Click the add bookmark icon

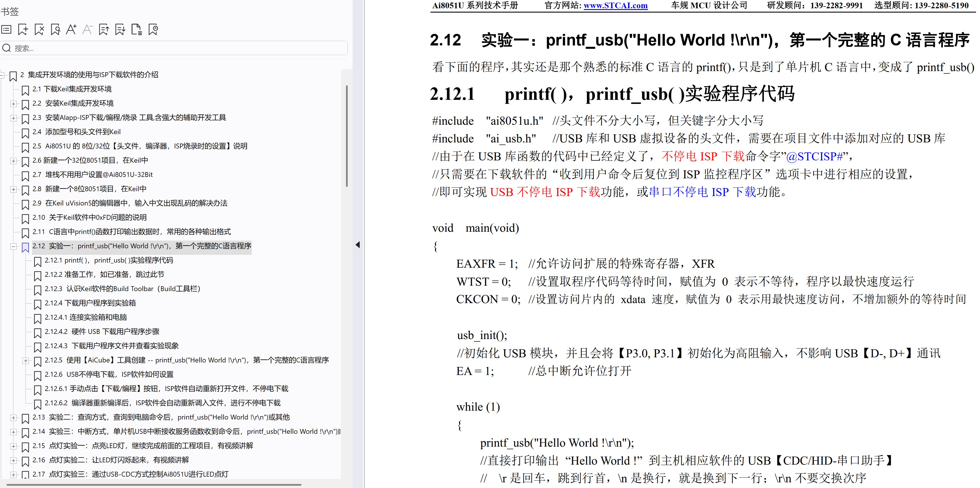pos(23,29)
